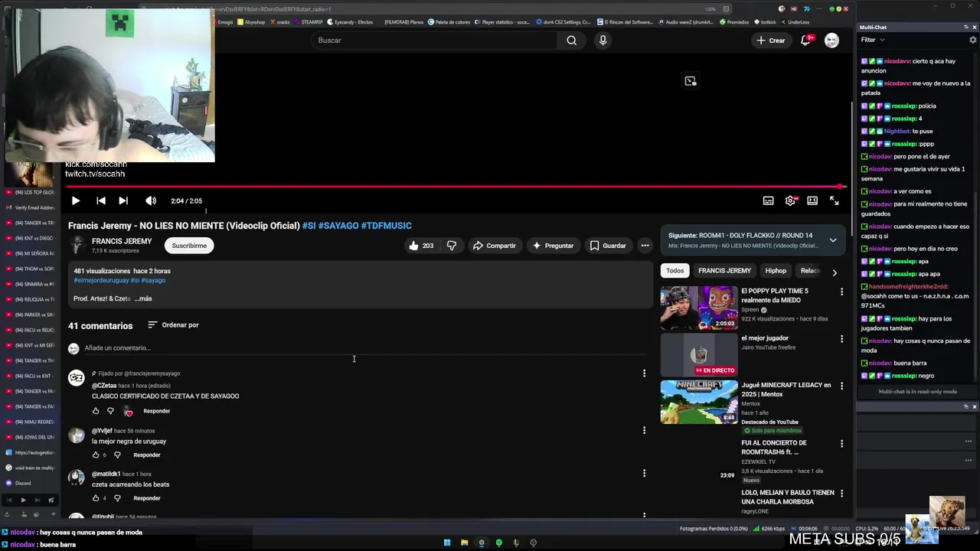Expand description with ...más
The image size is (980, 551).
[x=143, y=298]
